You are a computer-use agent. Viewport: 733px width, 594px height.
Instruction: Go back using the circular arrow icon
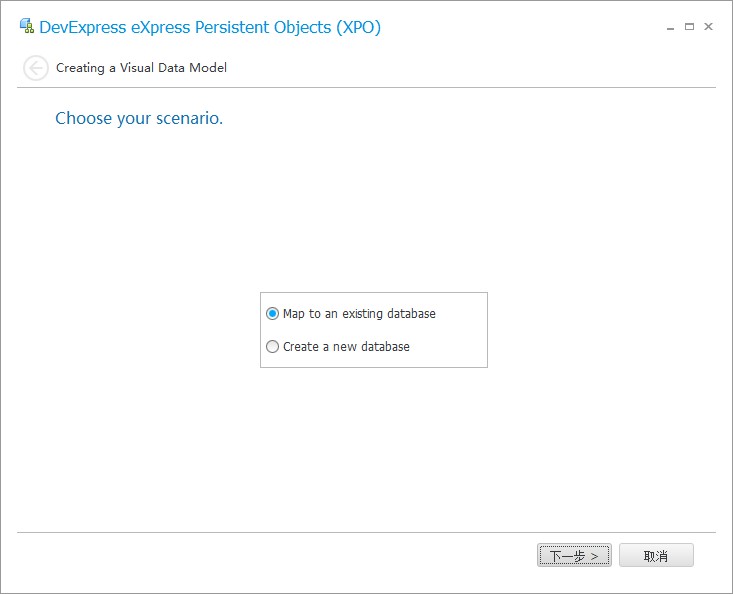pyautogui.click(x=36, y=68)
